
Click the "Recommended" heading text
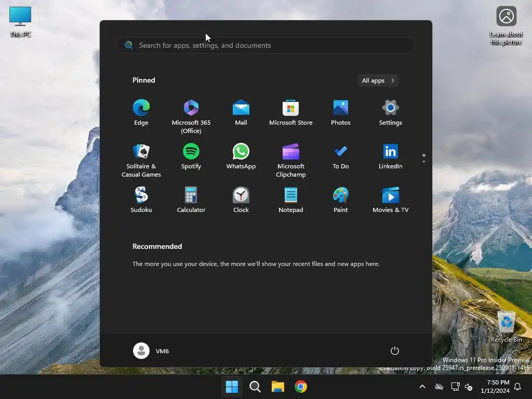(x=157, y=246)
